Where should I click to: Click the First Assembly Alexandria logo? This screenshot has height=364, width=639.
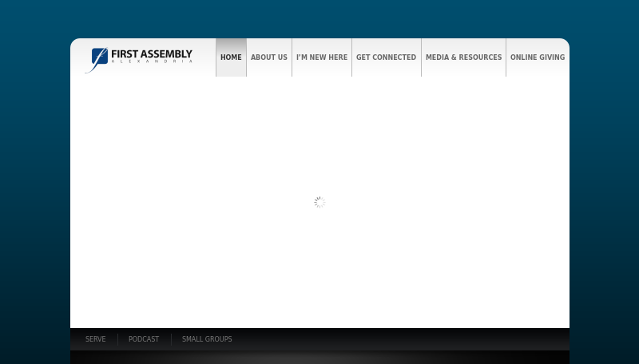138,59
